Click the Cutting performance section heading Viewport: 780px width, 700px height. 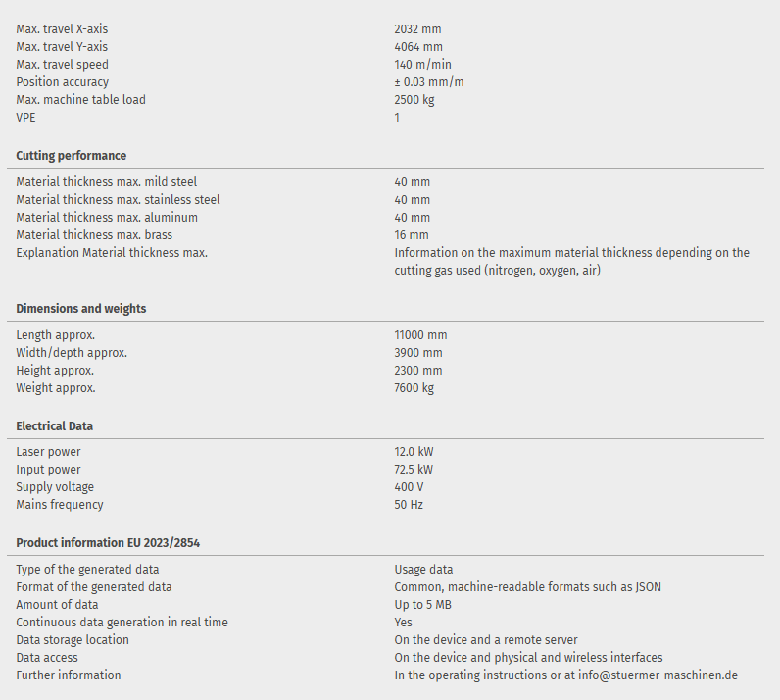[x=71, y=156]
